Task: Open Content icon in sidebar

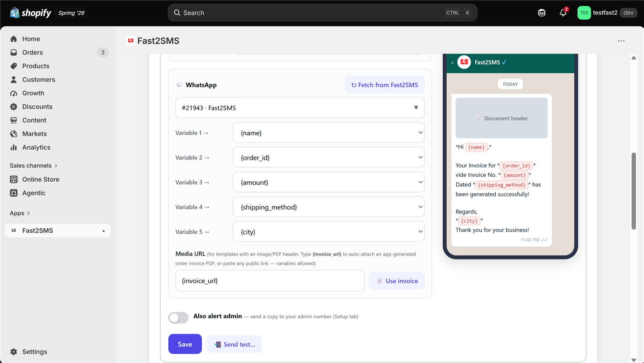Action: pos(14,120)
